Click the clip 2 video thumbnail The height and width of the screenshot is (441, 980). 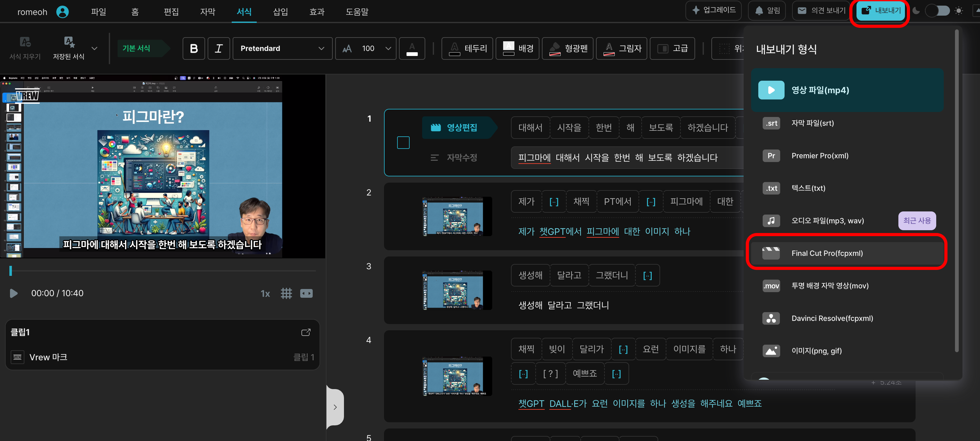coord(457,216)
